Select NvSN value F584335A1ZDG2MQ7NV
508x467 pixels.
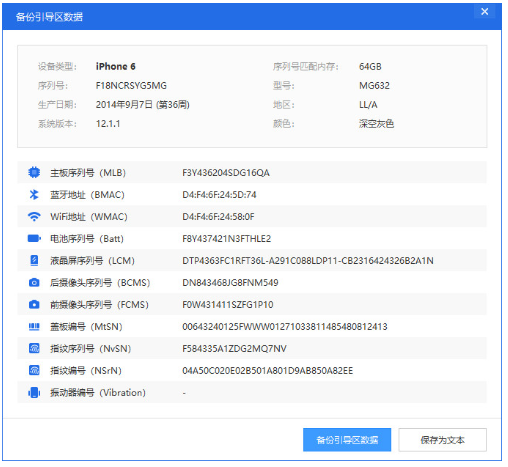(x=234, y=349)
